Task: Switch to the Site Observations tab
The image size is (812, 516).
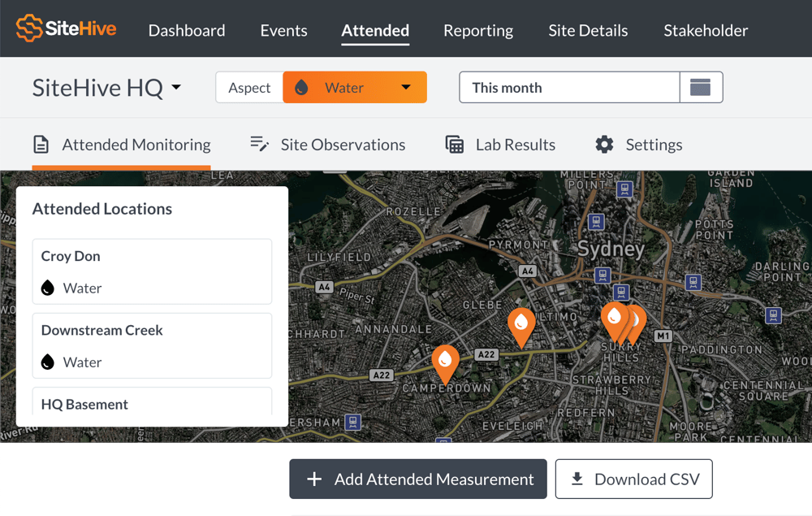Action: tap(328, 145)
